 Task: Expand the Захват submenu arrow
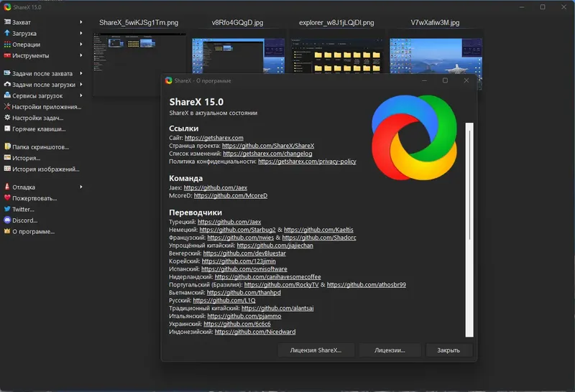tap(81, 22)
